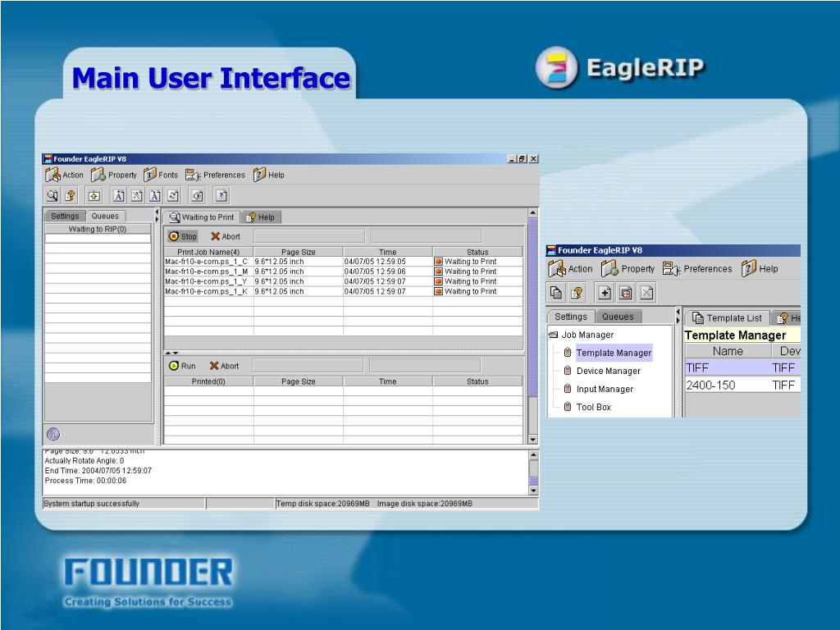Collapse left panel using splitter left arrow
Viewport: 840px width, 630px height.
pos(157,212)
